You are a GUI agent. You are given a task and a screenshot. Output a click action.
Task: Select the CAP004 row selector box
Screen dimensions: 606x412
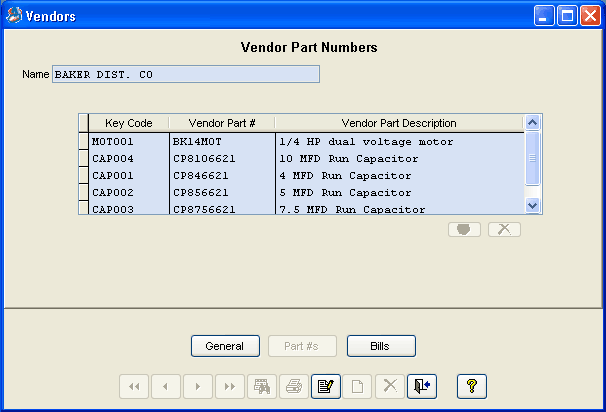pos(83,158)
